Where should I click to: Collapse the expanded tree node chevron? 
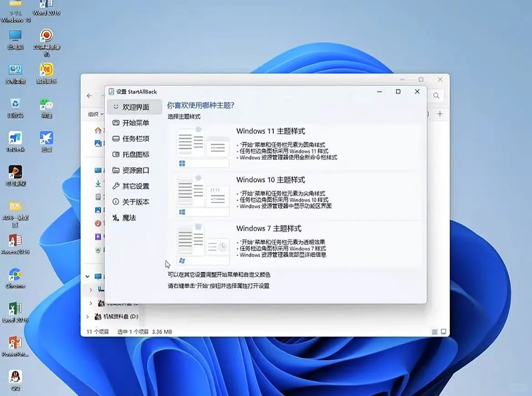pos(87,276)
